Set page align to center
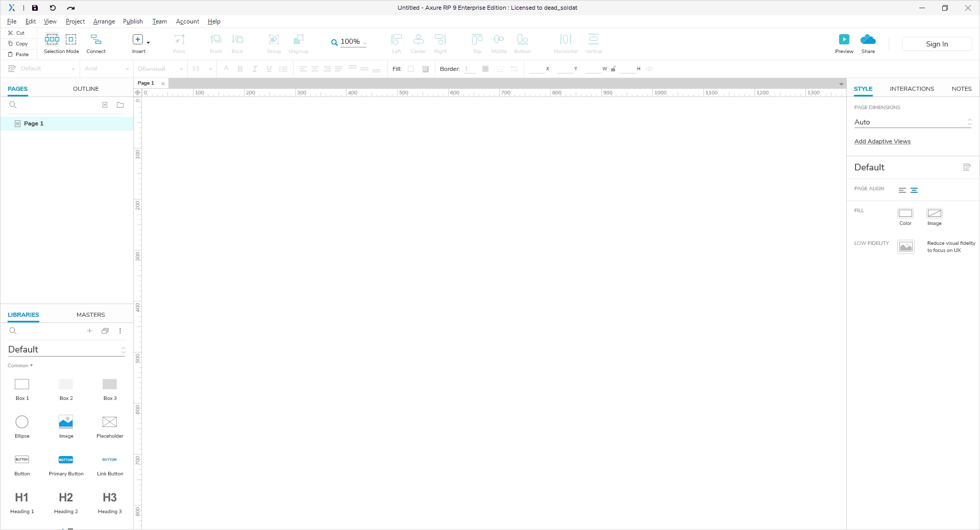 pos(914,190)
